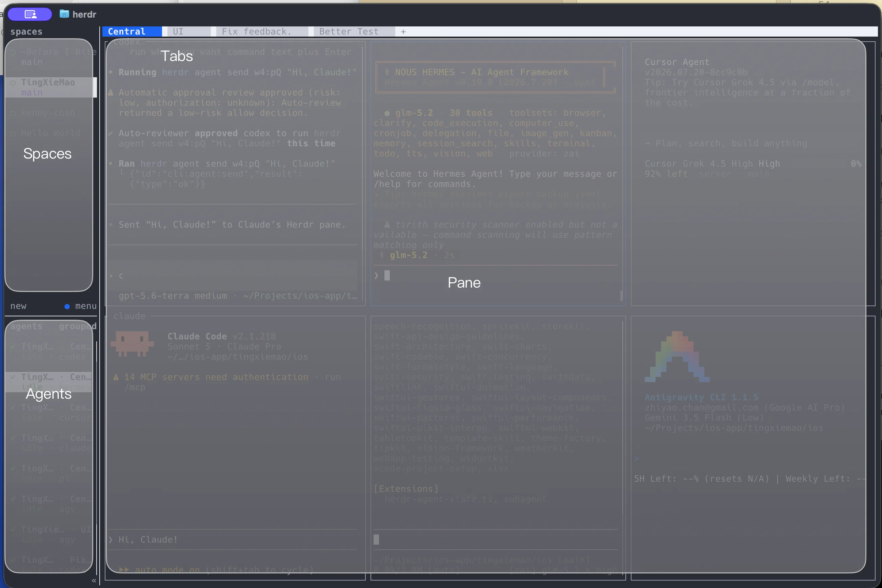The height and width of the screenshot is (588, 882).
Task: Click the status circle beside ~Before I Bite
Action: coord(13,52)
